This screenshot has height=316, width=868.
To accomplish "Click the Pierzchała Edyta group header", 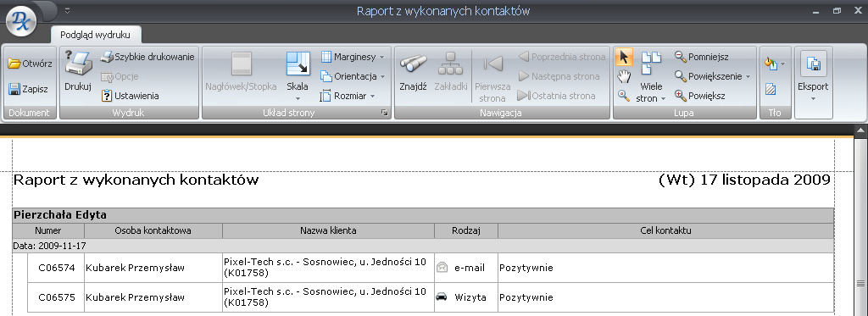I will [x=423, y=215].
